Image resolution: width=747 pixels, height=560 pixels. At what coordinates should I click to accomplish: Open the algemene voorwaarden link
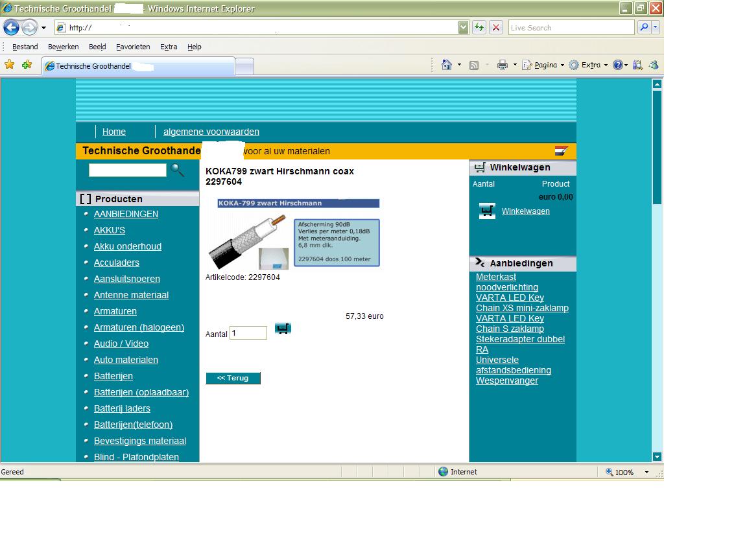click(211, 132)
